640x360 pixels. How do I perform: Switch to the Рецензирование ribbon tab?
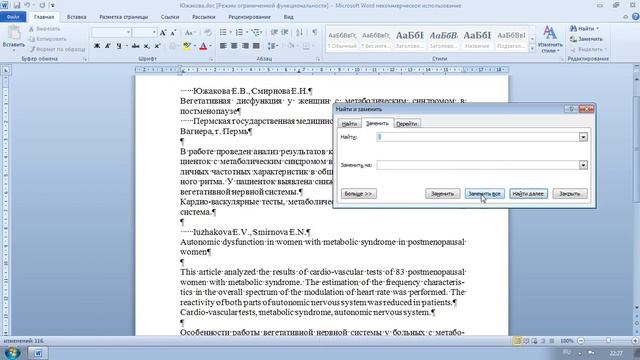tap(249, 17)
